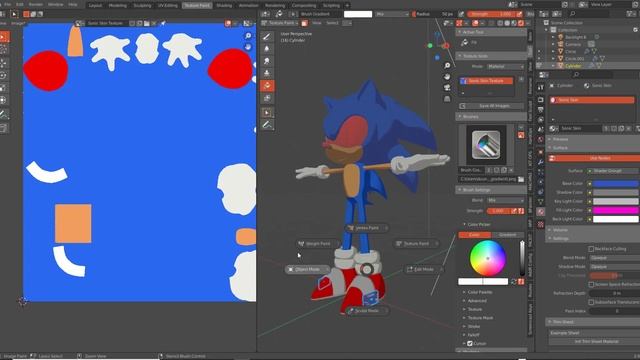This screenshot has width=640, height=360.
Task: Open material Blend Mode dropdown
Action: tap(614, 258)
